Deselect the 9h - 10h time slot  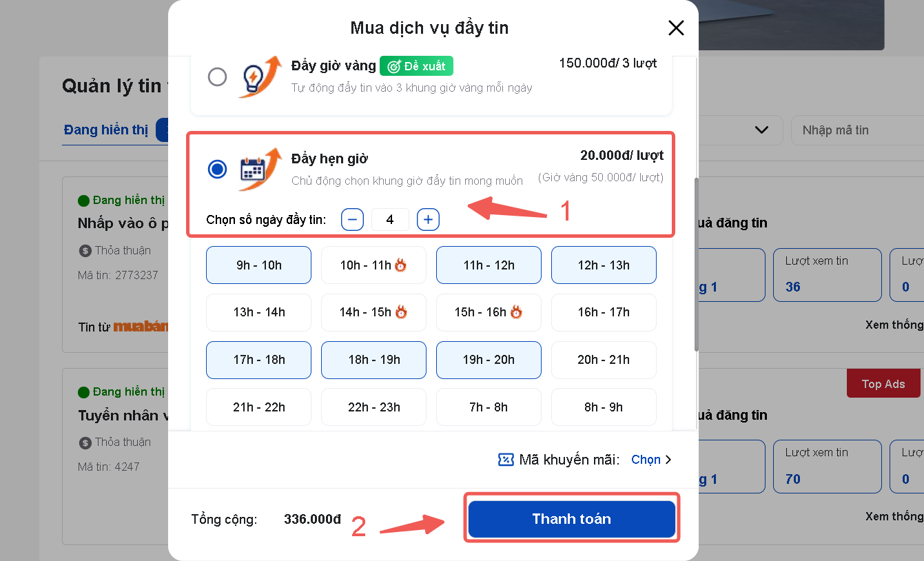[258, 265]
